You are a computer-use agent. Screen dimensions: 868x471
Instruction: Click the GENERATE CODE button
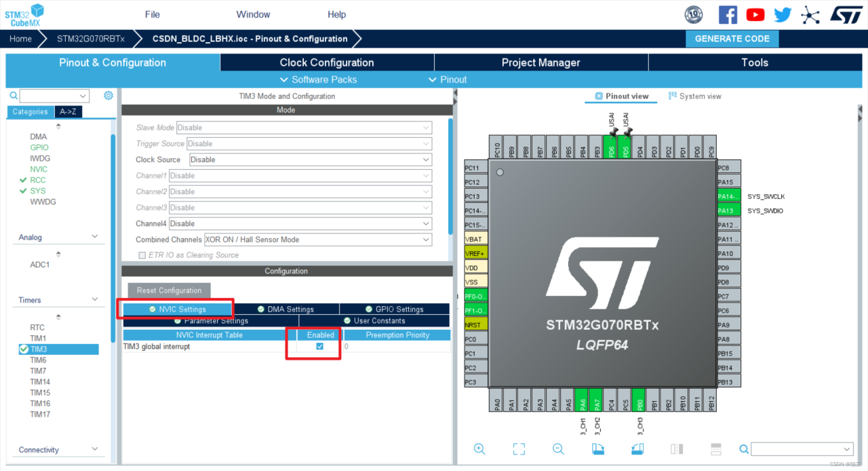[732, 39]
